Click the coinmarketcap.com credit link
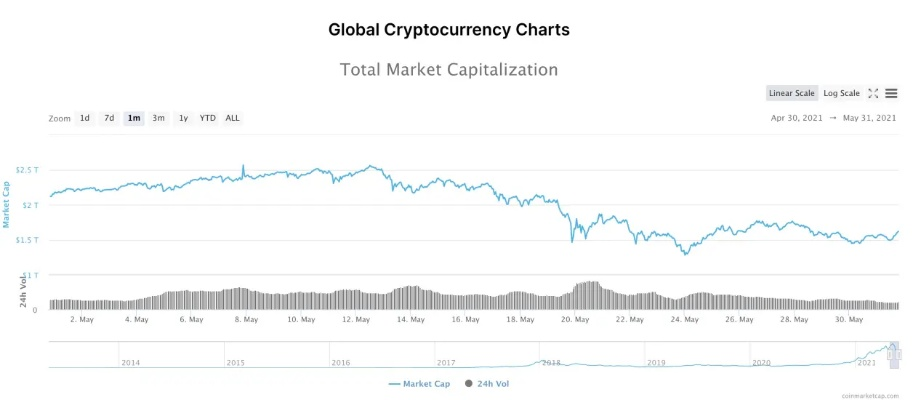 pos(872,395)
